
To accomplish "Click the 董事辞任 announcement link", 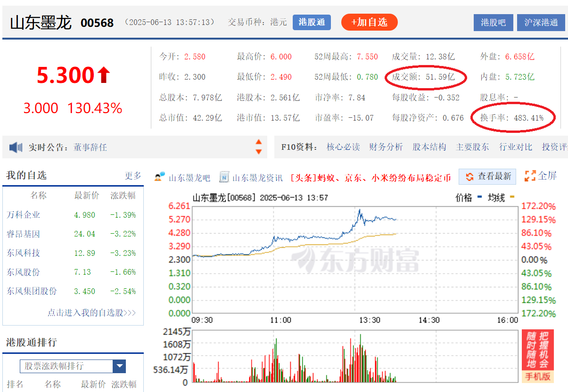I will click(x=90, y=147).
